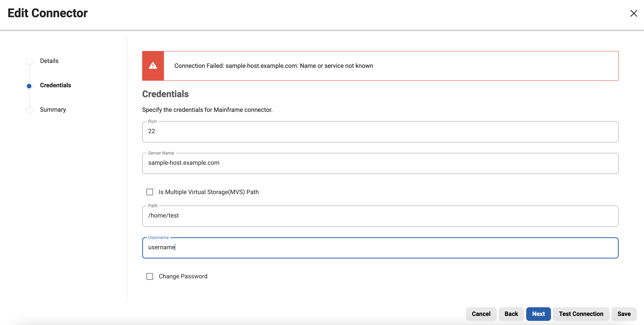Focus the Server Name input field
This screenshot has height=325, width=644.
380,163
